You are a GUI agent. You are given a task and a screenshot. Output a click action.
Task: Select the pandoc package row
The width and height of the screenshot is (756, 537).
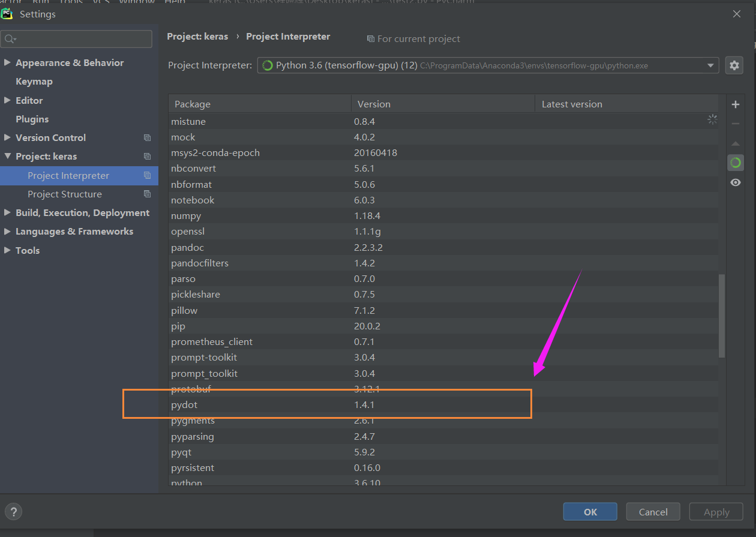[x=443, y=247]
